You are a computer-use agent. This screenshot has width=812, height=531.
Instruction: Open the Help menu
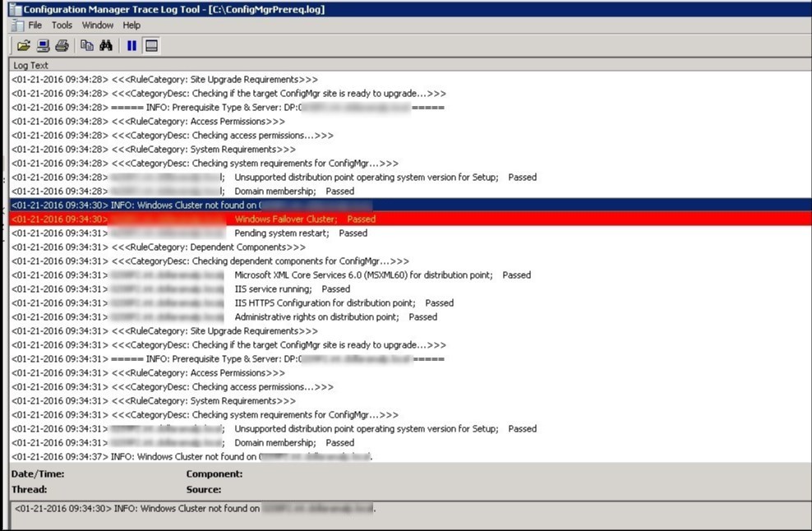131,25
